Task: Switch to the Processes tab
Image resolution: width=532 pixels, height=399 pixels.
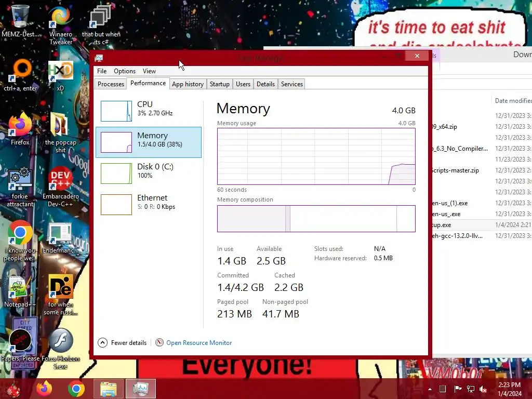Action: (111, 84)
